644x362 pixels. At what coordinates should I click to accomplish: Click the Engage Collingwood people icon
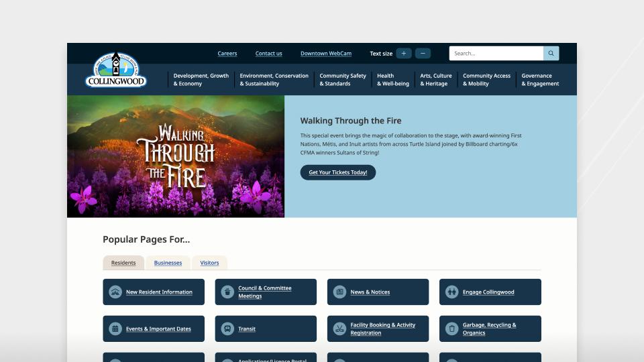(x=451, y=292)
